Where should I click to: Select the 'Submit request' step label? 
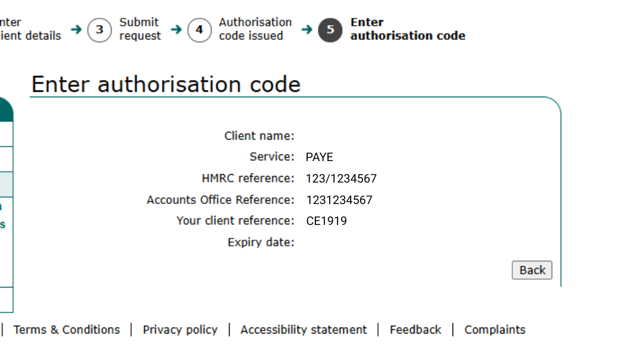(140, 29)
